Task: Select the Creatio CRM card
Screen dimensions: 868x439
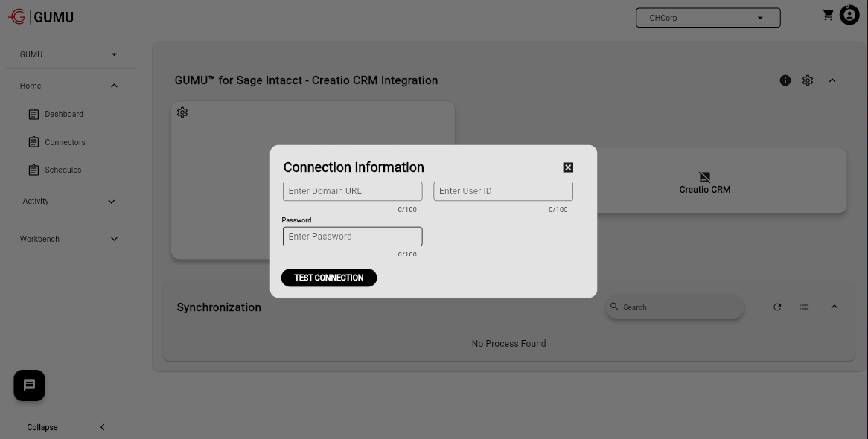Action: pos(705,181)
